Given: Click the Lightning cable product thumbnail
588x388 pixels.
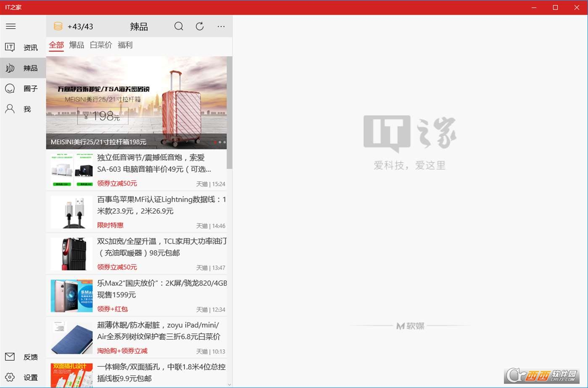Looking at the screenshot, I should click(x=71, y=212).
